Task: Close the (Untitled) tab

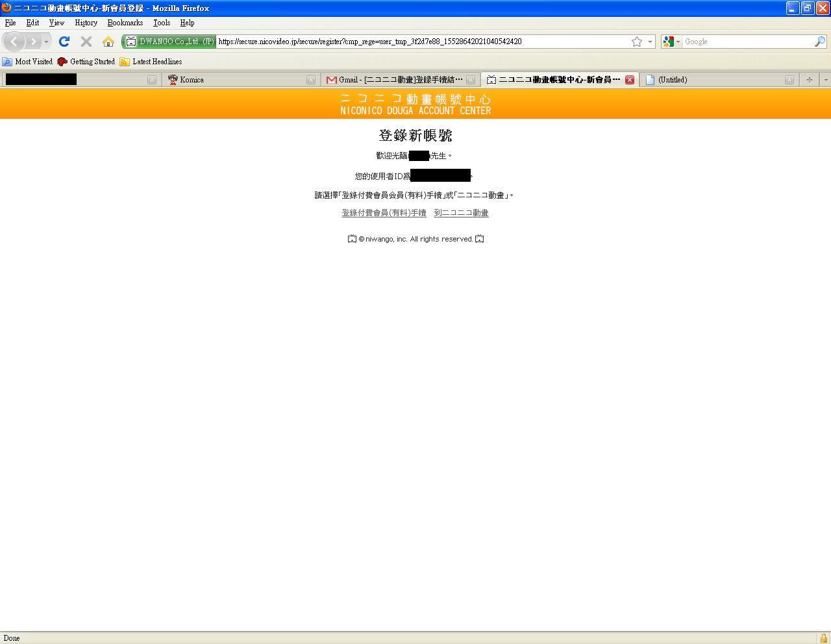Action: [789, 80]
